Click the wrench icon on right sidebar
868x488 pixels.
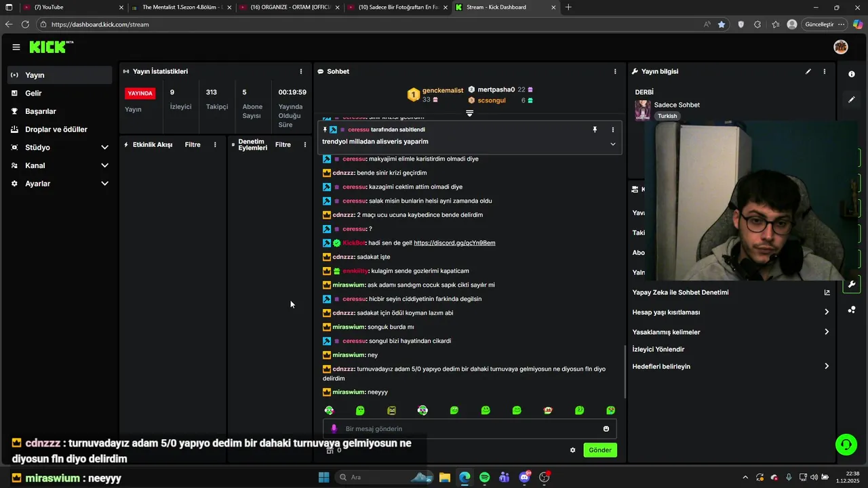[852, 285]
